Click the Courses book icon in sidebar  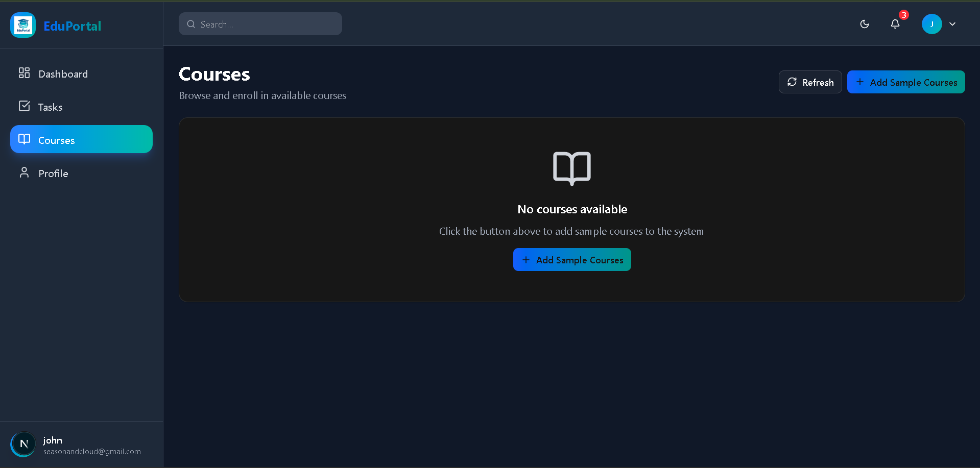(24, 139)
